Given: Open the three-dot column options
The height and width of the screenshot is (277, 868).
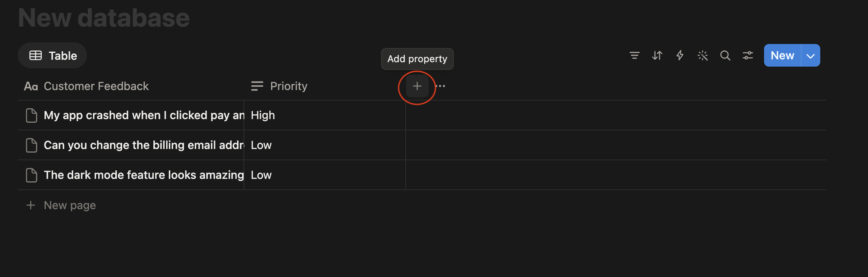Looking at the screenshot, I should pos(440,86).
